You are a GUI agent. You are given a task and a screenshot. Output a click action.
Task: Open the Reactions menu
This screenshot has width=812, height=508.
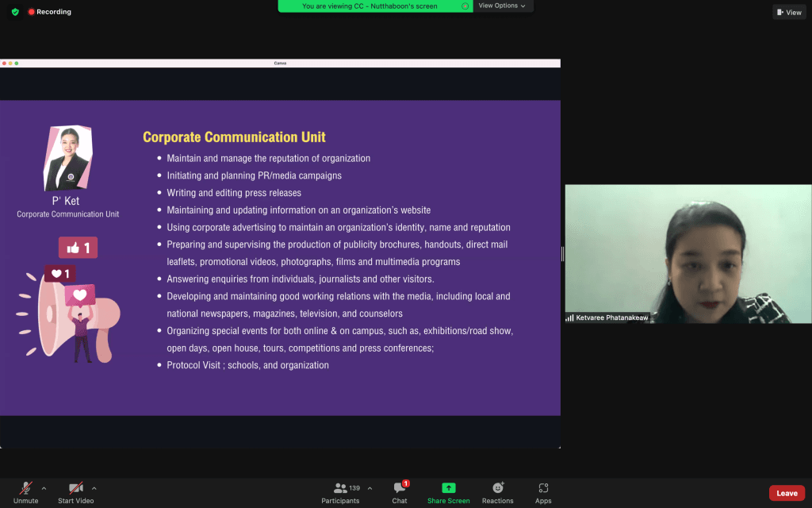[498, 488]
